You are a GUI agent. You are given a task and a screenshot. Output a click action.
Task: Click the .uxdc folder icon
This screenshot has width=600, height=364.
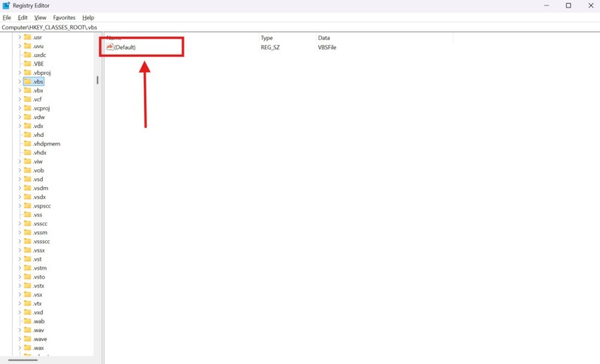(x=28, y=55)
